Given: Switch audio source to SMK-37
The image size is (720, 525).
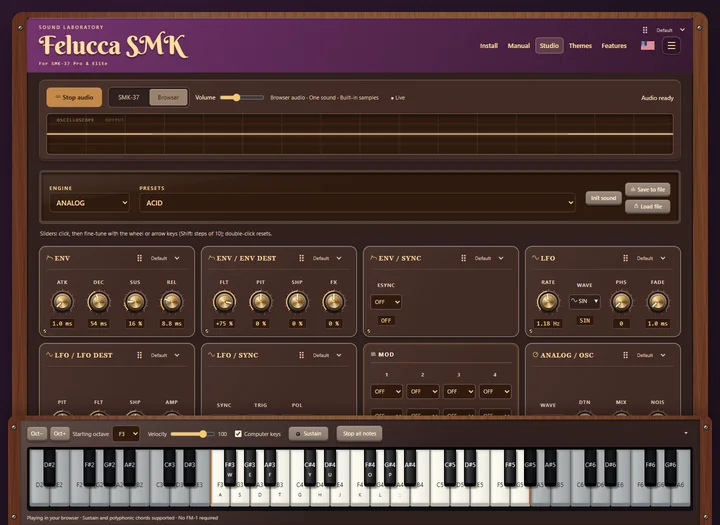Looking at the screenshot, I should pos(129,97).
